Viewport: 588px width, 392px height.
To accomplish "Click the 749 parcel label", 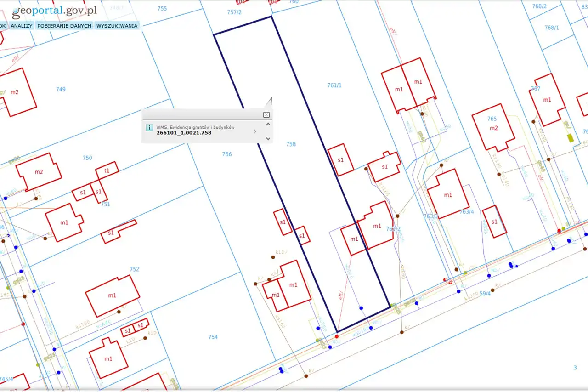I will click(61, 89).
